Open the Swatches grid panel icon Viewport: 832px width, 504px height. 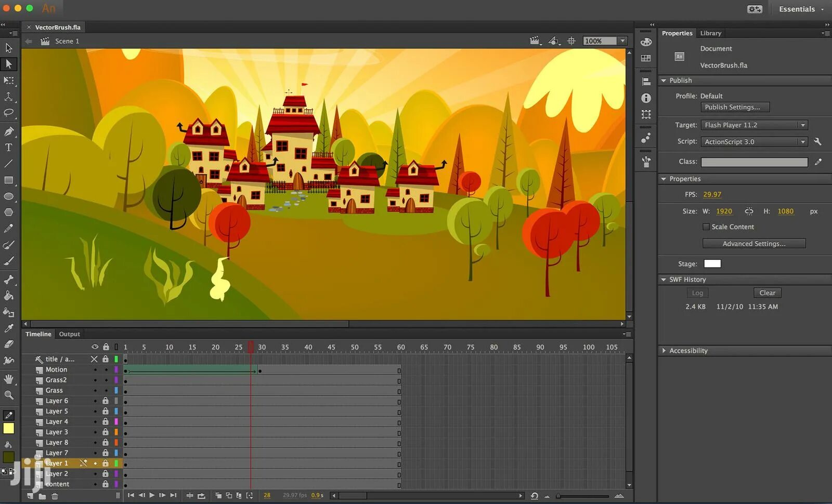[x=646, y=58]
